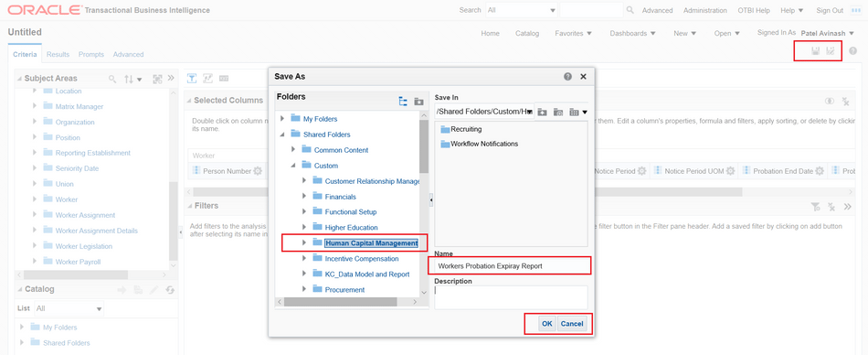
Task: Open the Catalog List All dropdown
Action: [x=69, y=308]
